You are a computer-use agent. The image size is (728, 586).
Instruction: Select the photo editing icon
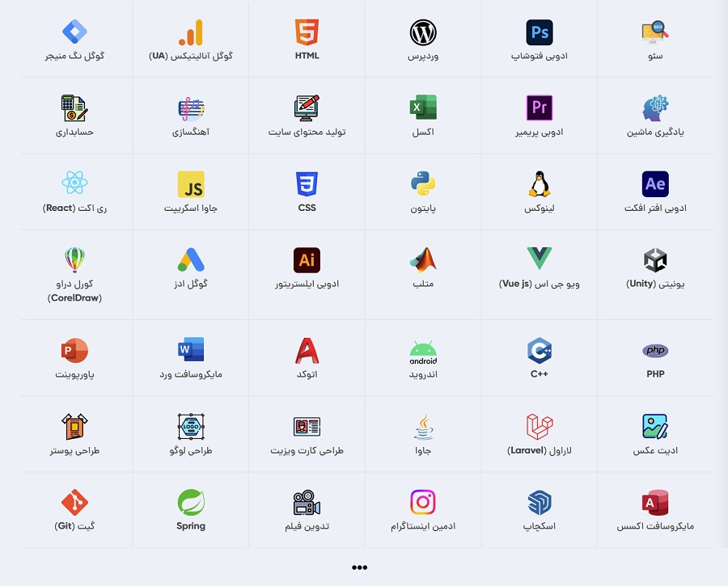tap(655, 427)
